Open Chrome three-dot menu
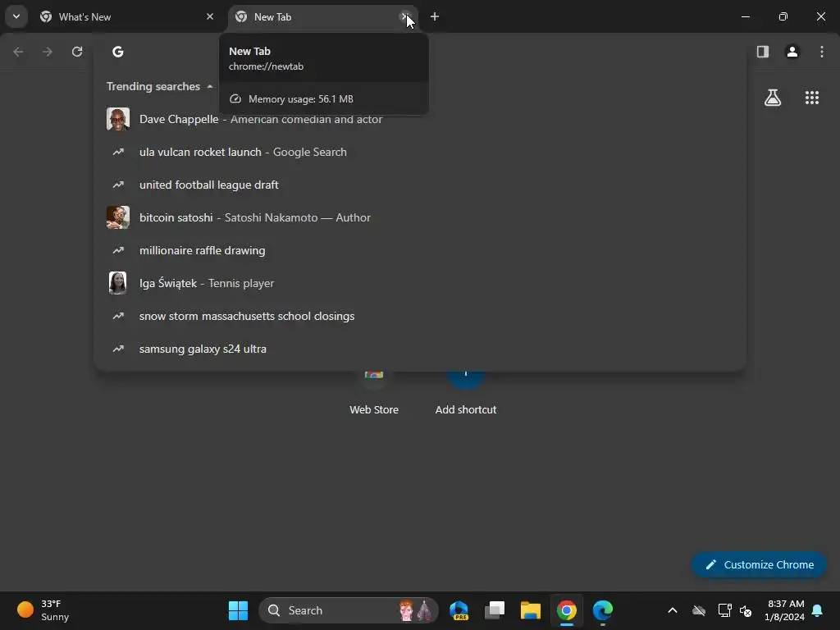This screenshot has height=630, width=840. click(x=822, y=52)
